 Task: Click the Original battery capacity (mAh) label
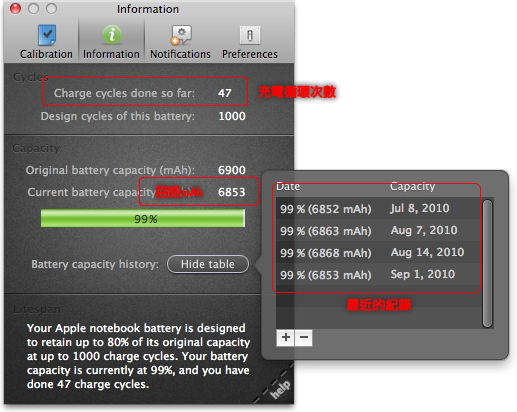(110, 170)
